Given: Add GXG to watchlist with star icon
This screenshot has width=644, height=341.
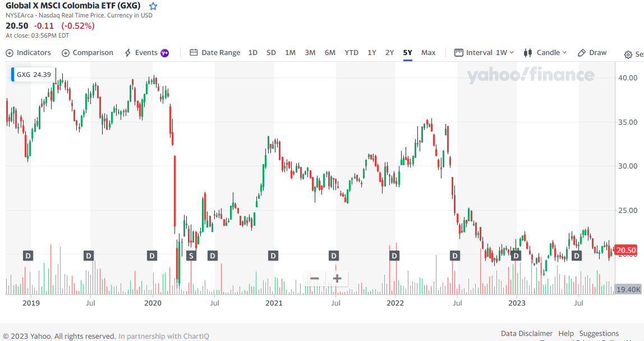Looking at the screenshot, I should [153, 6].
